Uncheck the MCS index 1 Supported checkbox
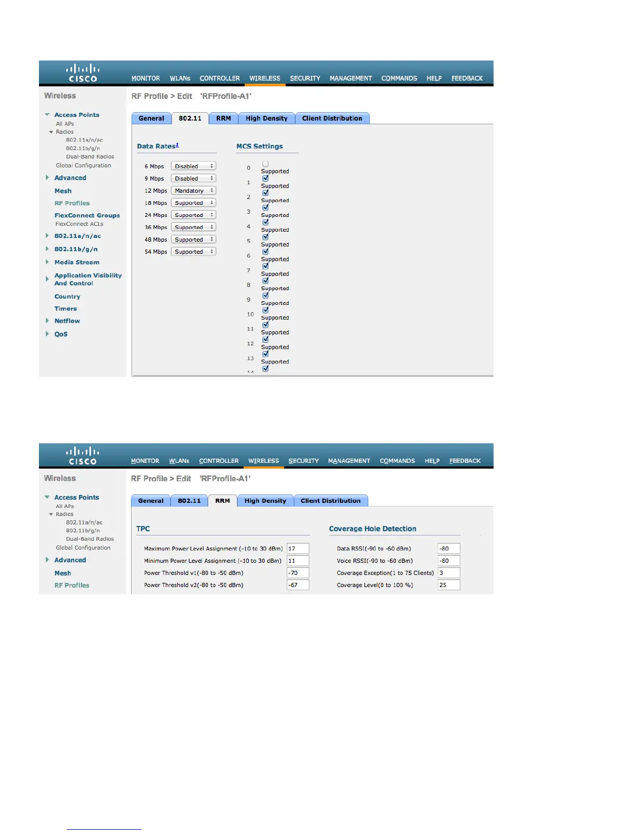 point(266,178)
